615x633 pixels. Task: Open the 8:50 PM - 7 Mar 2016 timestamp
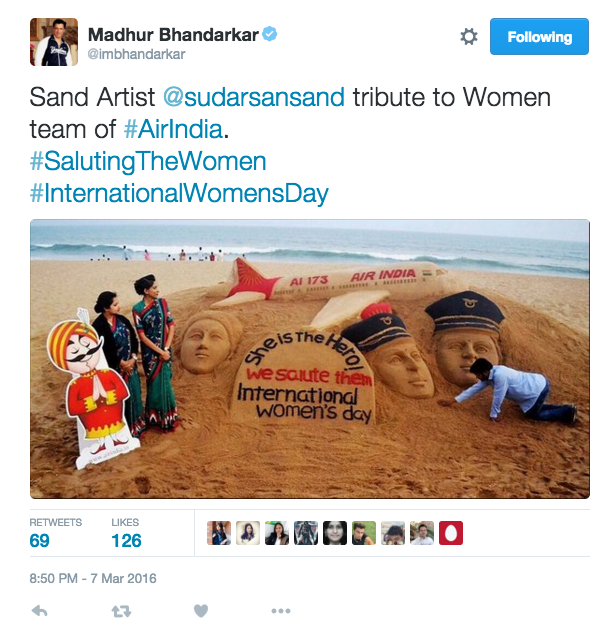coord(93,578)
